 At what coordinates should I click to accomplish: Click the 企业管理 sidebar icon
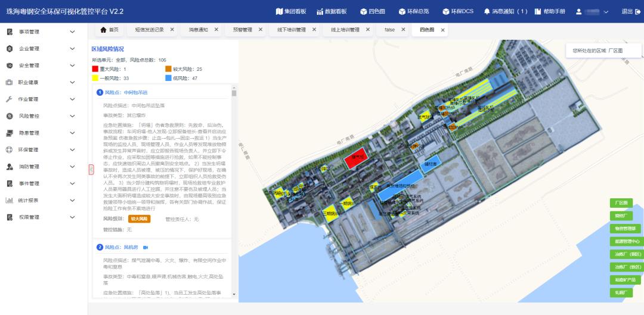coord(10,48)
